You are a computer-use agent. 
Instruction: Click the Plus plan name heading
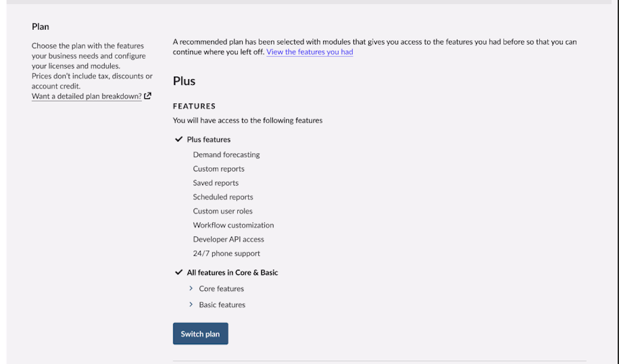coord(184,81)
